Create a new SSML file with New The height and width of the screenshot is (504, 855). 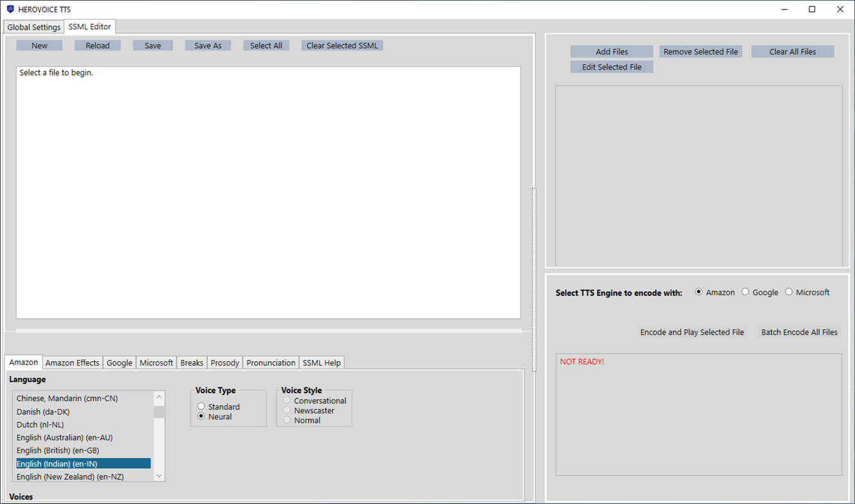(39, 45)
